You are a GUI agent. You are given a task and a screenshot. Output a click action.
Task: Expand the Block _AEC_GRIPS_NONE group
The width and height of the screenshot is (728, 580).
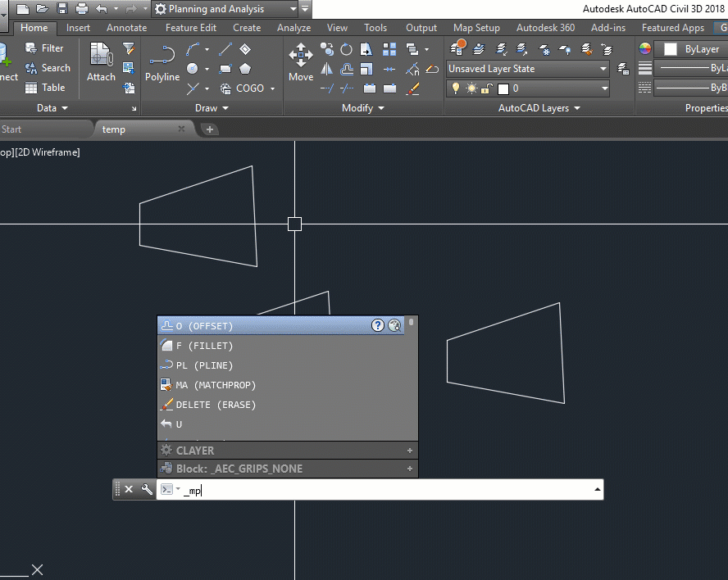[410, 469]
